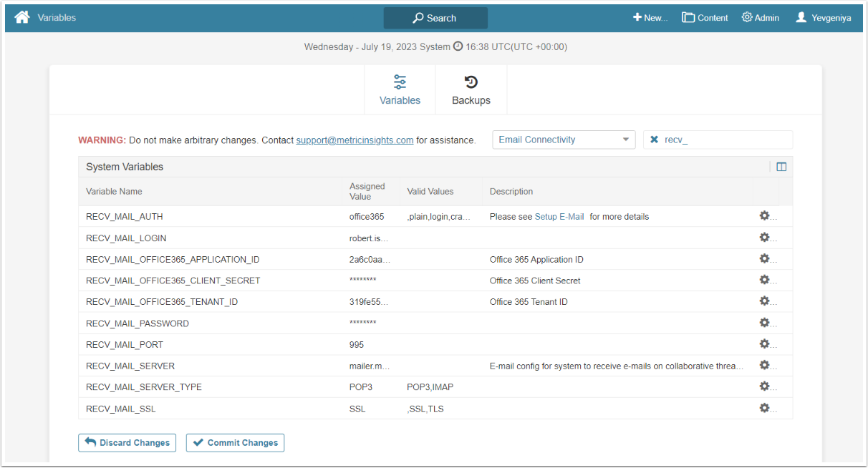Edit RECV_MAIL_SERVER_TYPE via its gear icon
Image resolution: width=868 pixels, height=468 pixels.
pyautogui.click(x=764, y=386)
